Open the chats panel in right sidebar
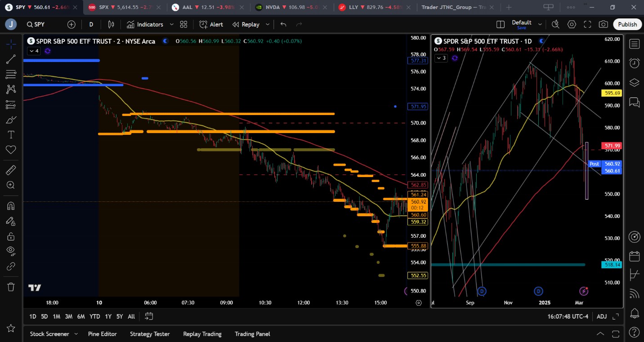 (x=635, y=102)
